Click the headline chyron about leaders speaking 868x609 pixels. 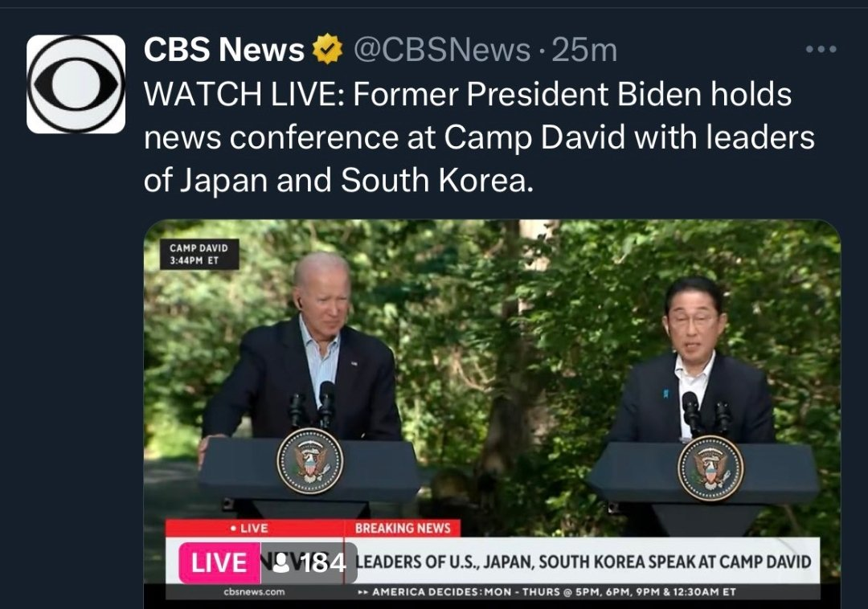click(x=583, y=562)
